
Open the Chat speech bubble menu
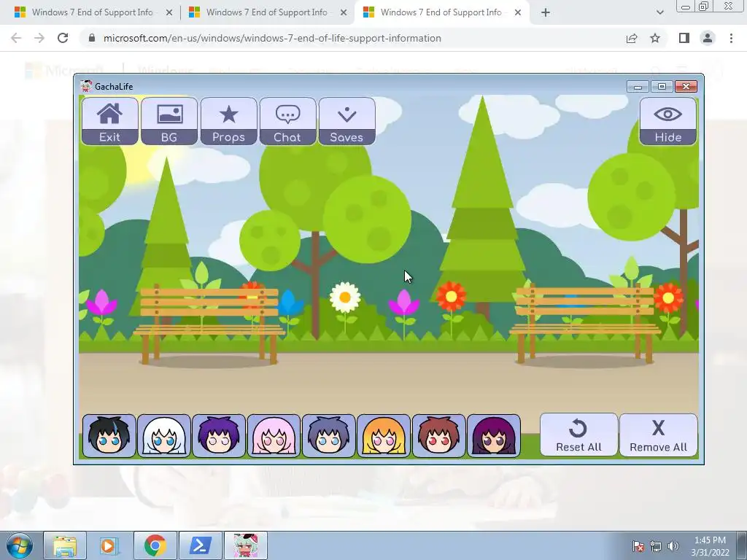(x=287, y=122)
